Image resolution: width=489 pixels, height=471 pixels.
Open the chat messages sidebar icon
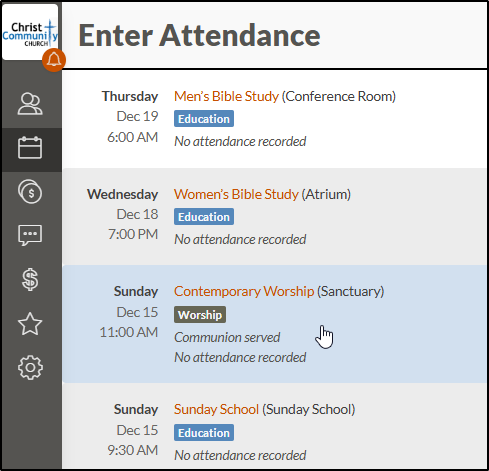[x=30, y=235]
